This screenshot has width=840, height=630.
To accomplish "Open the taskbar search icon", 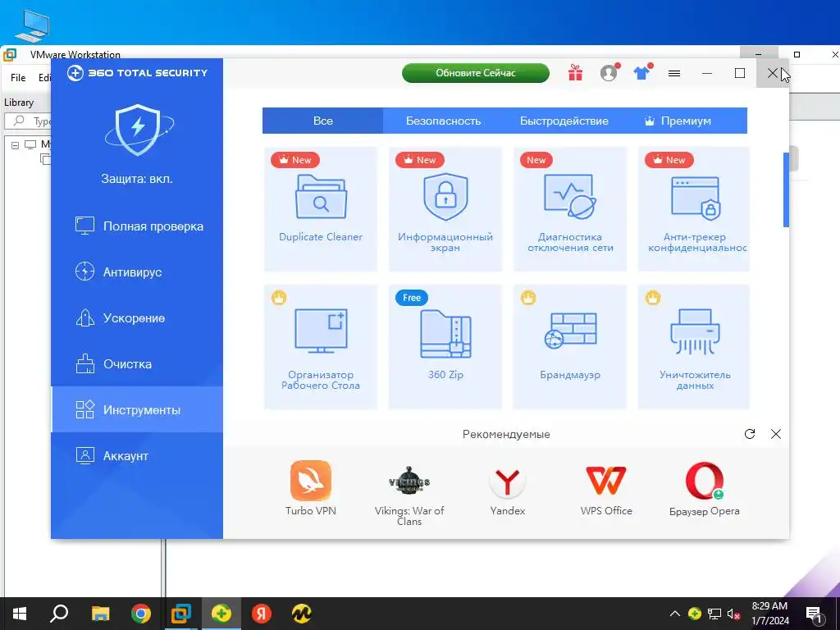I will (x=59, y=614).
